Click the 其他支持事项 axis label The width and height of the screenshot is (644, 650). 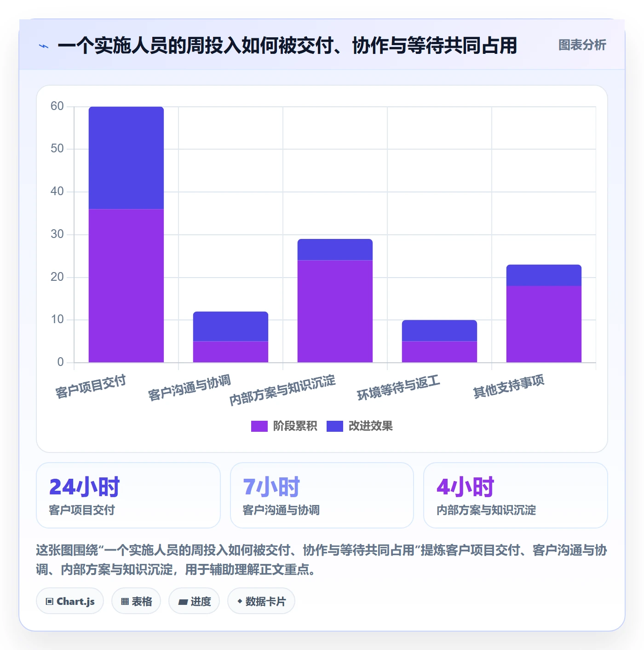[509, 387]
